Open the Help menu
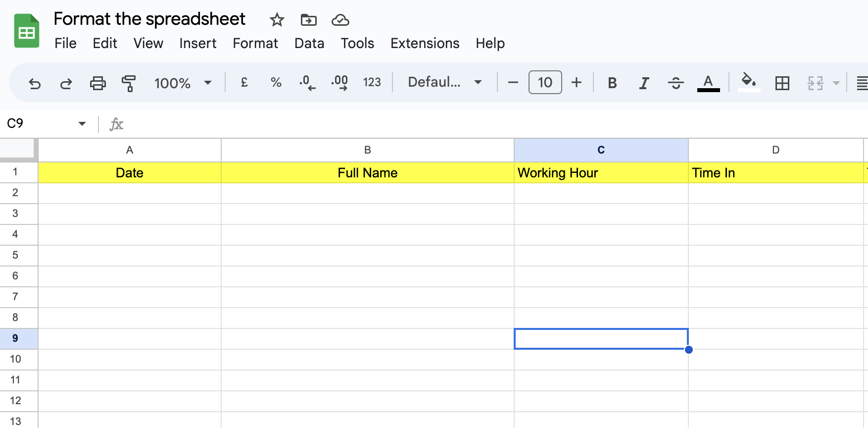 490,43
